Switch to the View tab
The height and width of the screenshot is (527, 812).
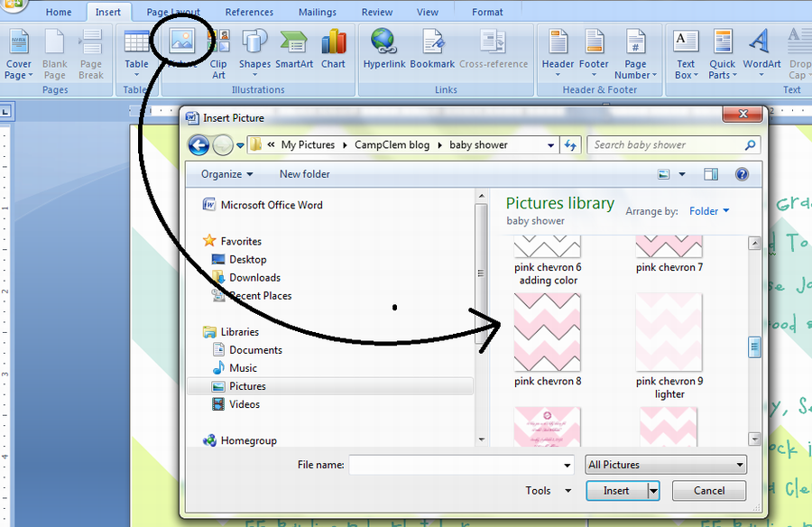click(x=428, y=12)
